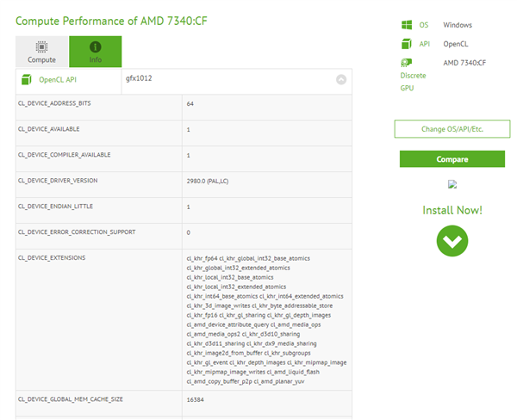Select the error correction value 0
Screen dimensions: 517x420
(188, 232)
